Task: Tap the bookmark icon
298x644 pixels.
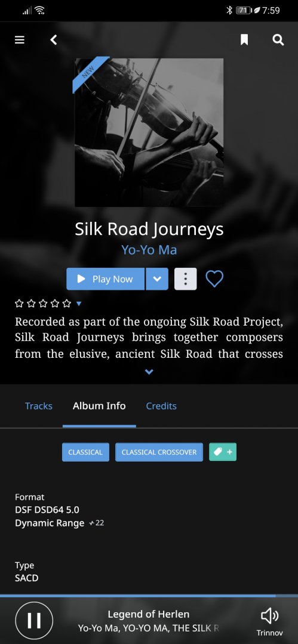Action: pos(244,40)
